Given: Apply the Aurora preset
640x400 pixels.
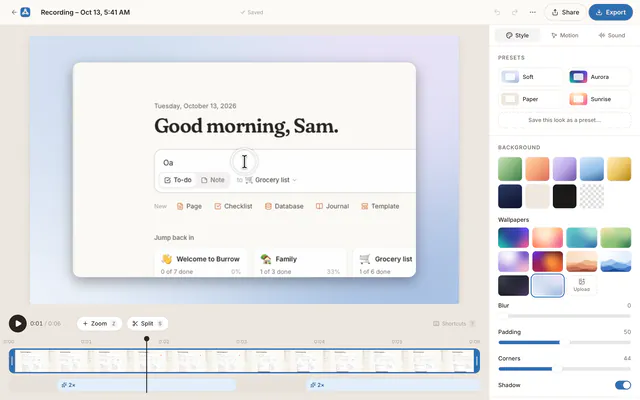Looking at the screenshot, I should point(599,77).
